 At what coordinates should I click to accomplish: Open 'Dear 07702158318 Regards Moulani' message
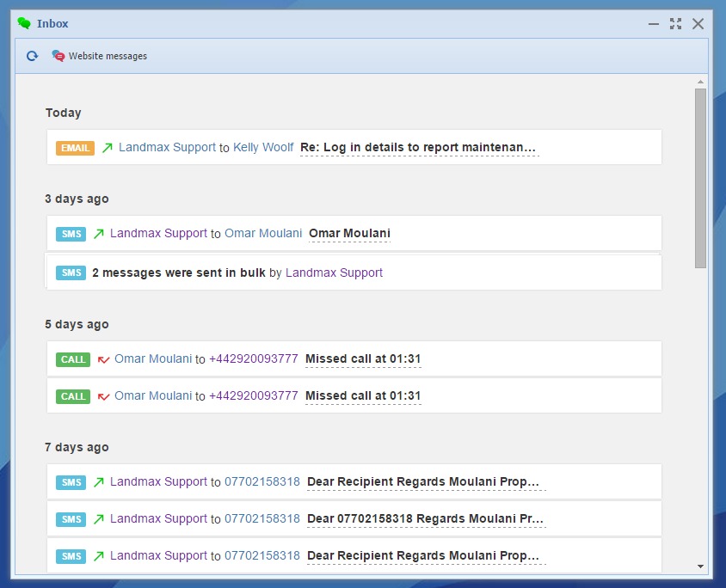(426, 518)
